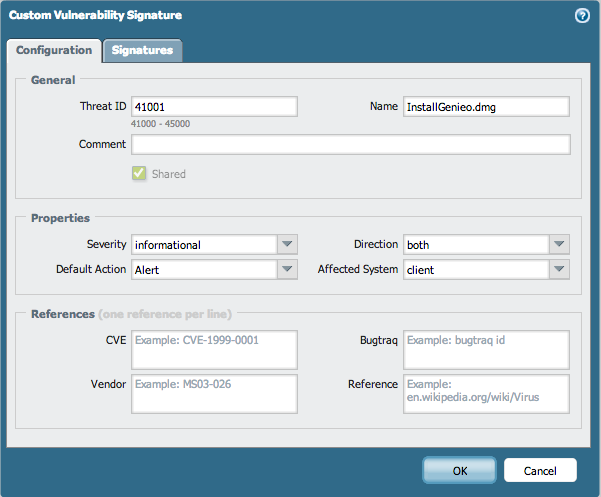The width and height of the screenshot is (601, 497).
Task: Click the Name field containing InstallGenieo.dmg
Action: (x=486, y=107)
